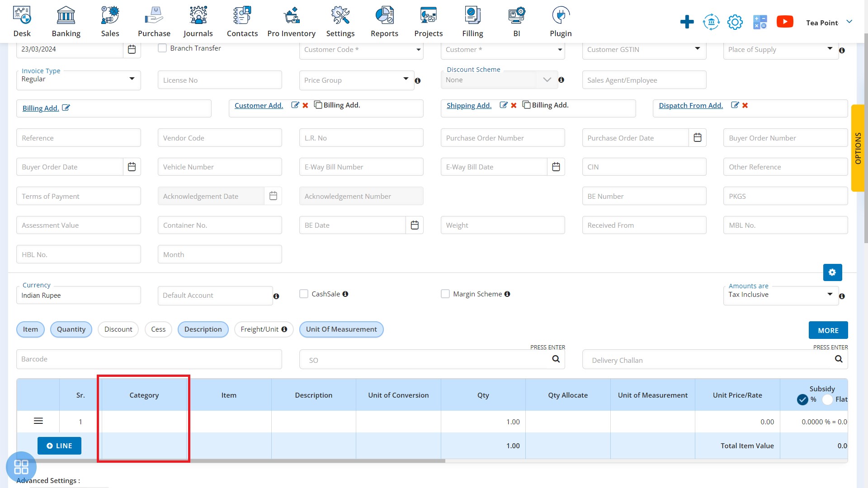Expand the Customer GSTIN dropdown

698,48
